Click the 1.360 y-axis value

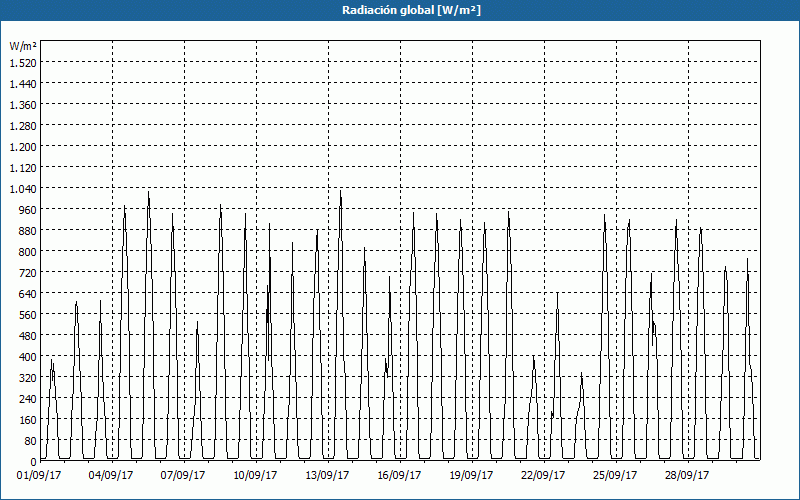[x=23, y=105]
